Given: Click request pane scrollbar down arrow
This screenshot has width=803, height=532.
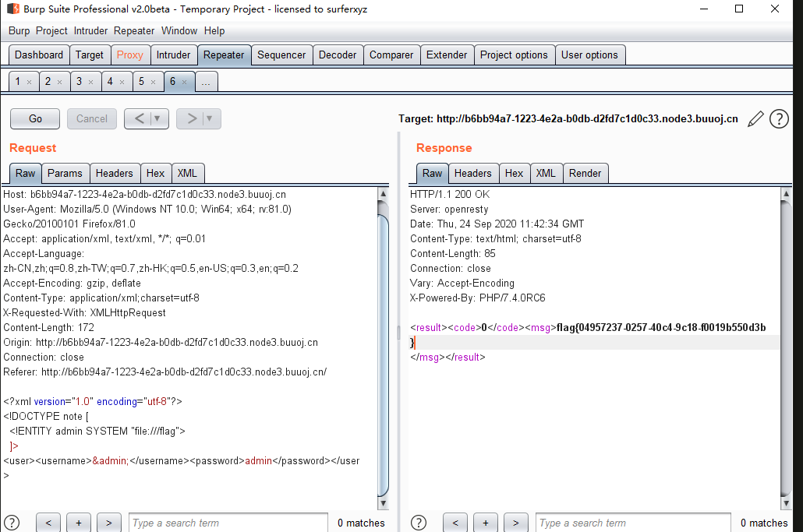Looking at the screenshot, I should pyautogui.click(x=383, y=504).
